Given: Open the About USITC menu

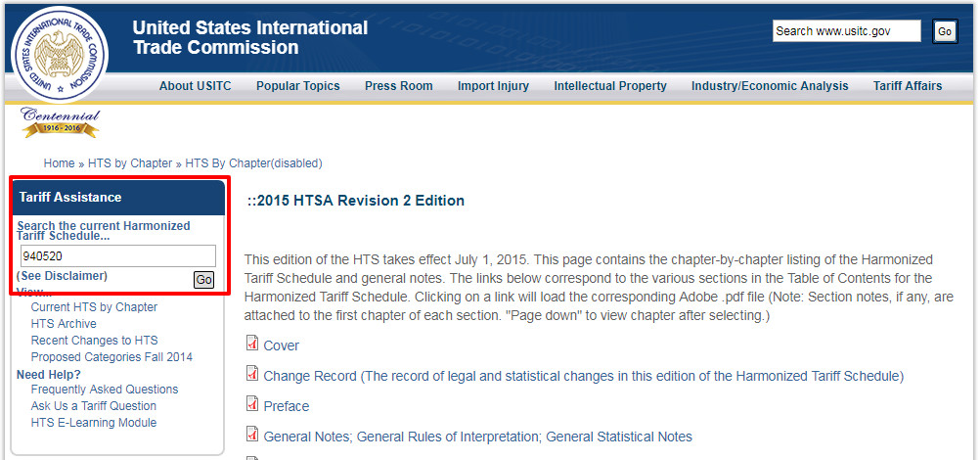Looking at the screenshot, I should (x=195, y=86).
